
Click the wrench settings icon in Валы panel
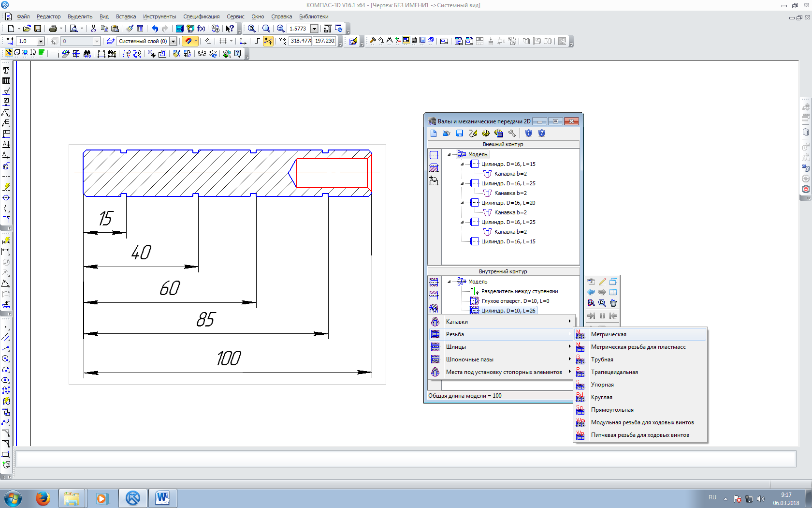click(x=512, y=134)
